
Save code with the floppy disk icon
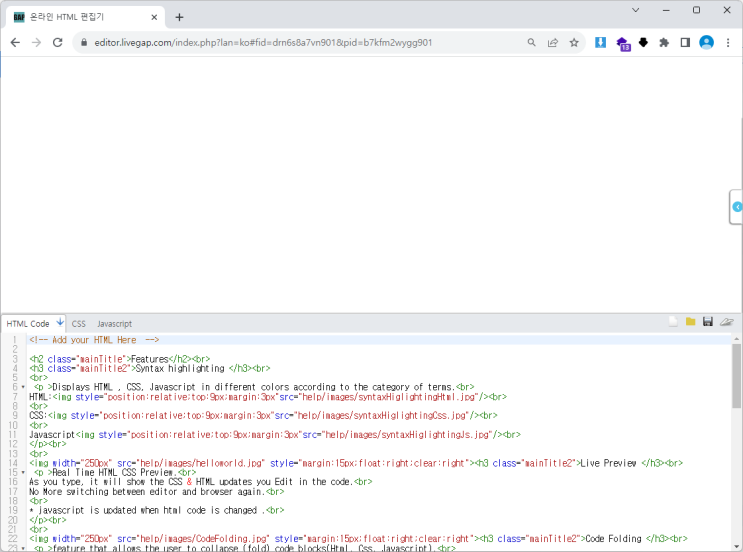point(707,322)
